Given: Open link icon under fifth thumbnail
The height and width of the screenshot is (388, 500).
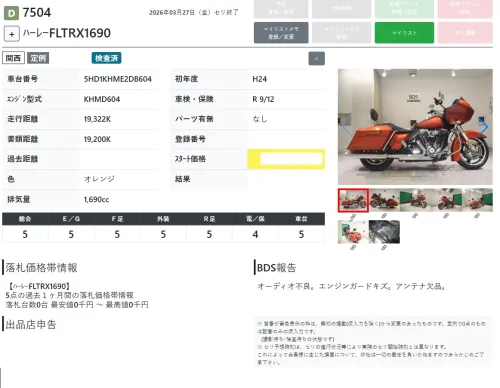Looking at the screenshot, I should point(477,216).
